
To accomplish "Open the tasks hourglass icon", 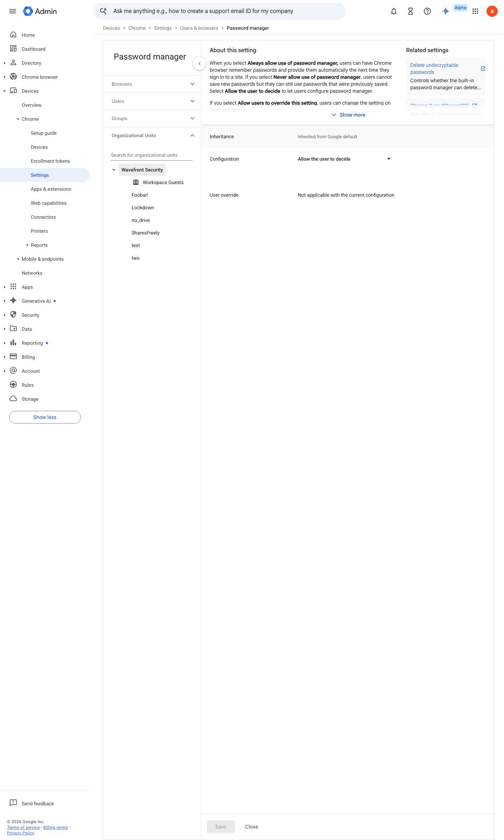I will (x=411, y=11).
